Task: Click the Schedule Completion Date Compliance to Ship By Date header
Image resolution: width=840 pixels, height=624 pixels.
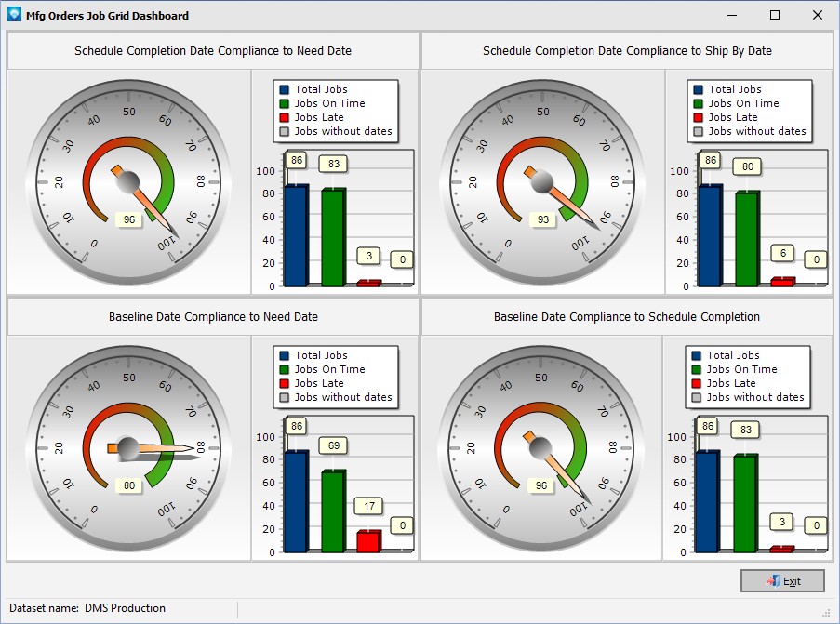Action: [x=627, y=51]
